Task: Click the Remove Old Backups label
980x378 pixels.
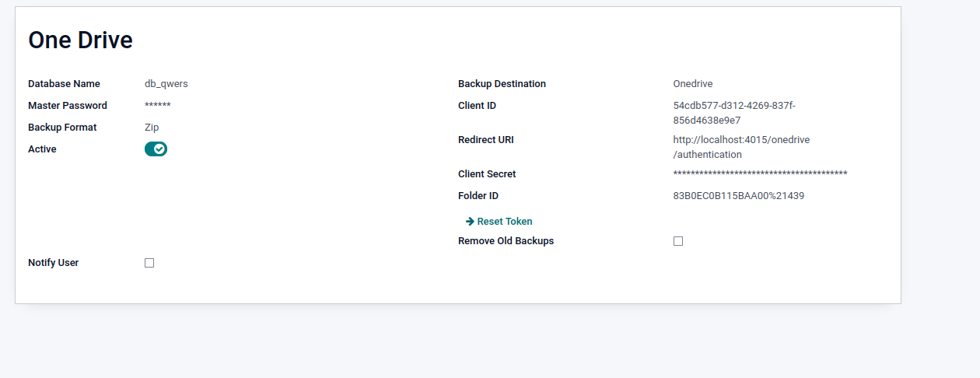Action: click(x=506, y=241)
